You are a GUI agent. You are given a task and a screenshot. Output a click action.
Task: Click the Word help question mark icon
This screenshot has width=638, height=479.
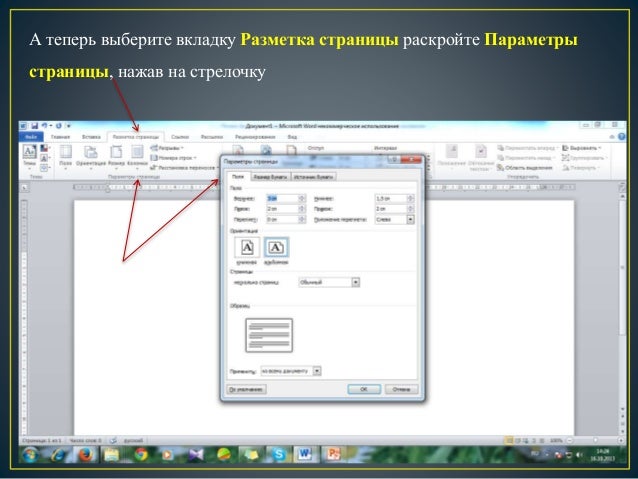point(622,137)
